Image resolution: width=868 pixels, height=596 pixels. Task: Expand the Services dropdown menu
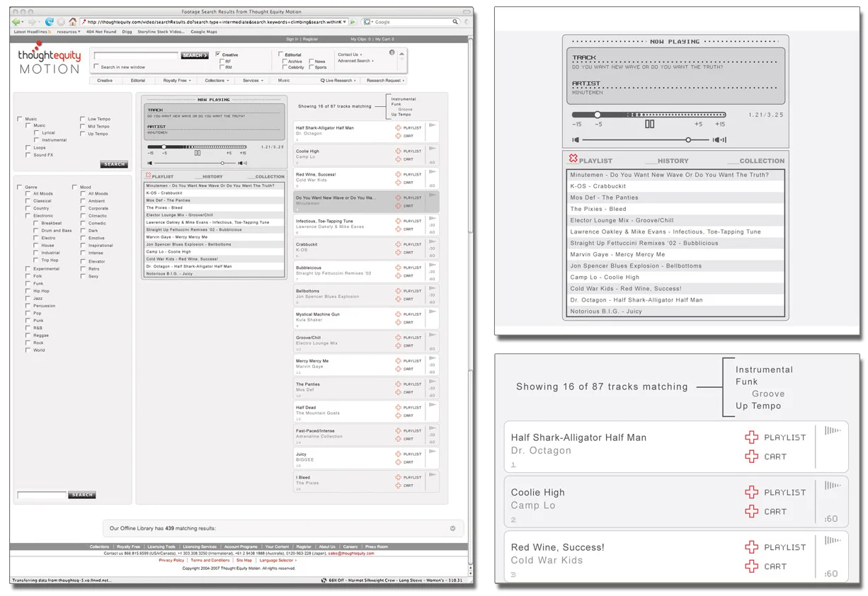click(253, 81)
